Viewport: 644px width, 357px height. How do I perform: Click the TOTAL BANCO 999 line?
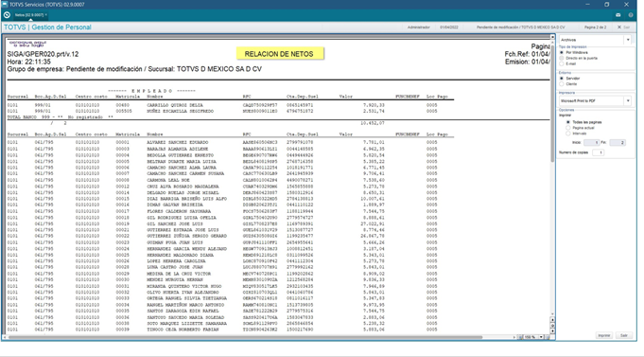60,117
